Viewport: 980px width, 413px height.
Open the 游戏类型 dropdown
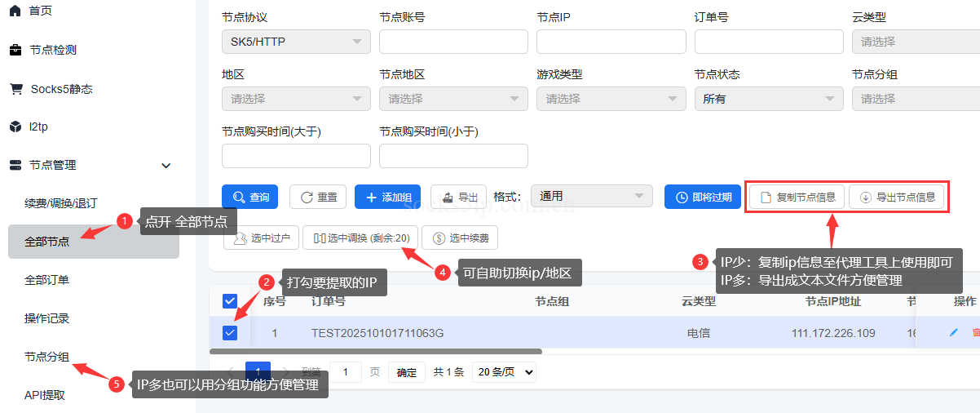[x=611, y=99]
